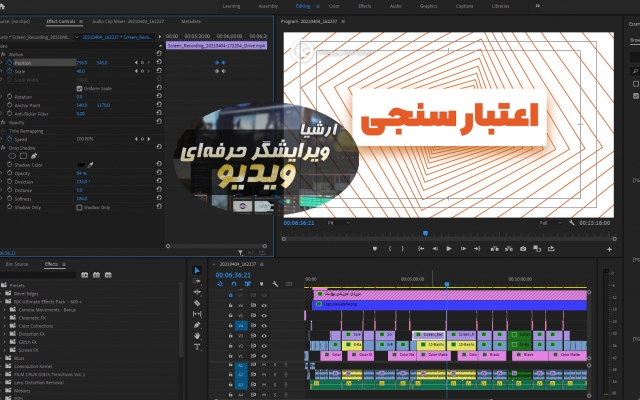640x400 pixels.
Task: Toggle lock on track V2
Action: coord(231,346)
